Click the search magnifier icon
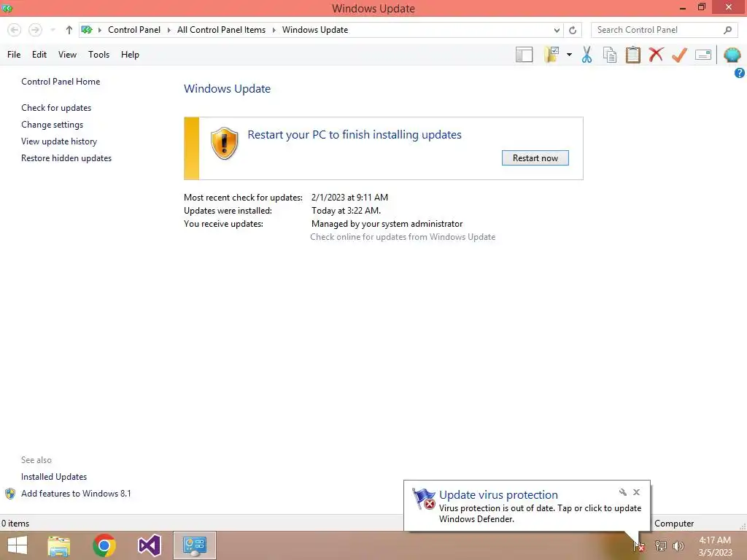747x560 pixels. [x=727, y=30]
